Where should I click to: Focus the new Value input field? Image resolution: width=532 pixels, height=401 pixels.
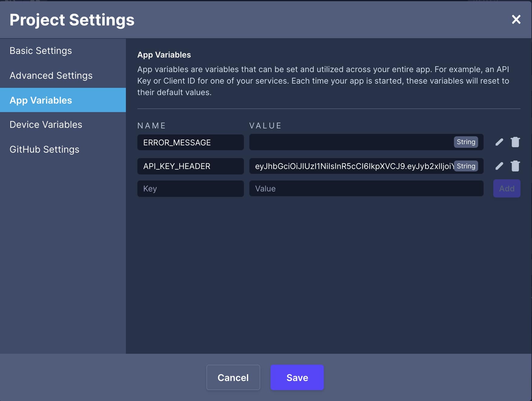[366, 188]
